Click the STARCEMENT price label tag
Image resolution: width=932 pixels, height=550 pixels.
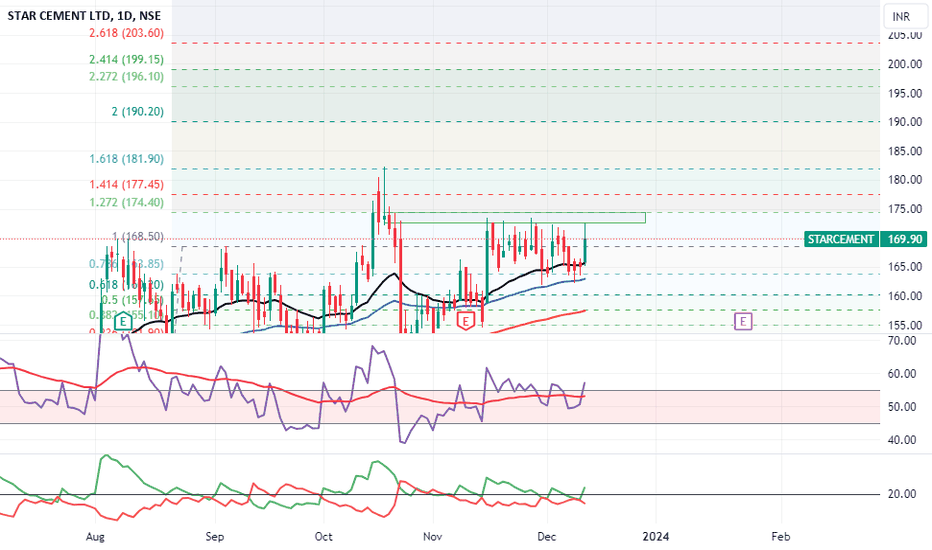coord(840,239)
